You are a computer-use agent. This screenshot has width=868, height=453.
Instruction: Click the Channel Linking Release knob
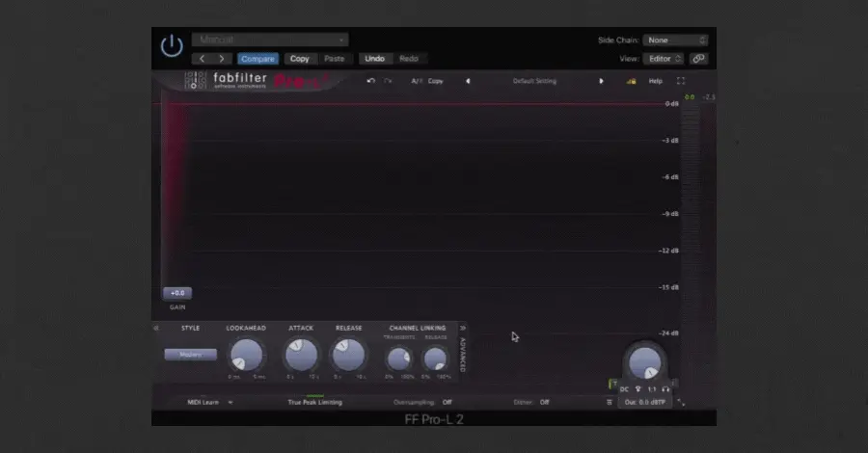point(435,359)
